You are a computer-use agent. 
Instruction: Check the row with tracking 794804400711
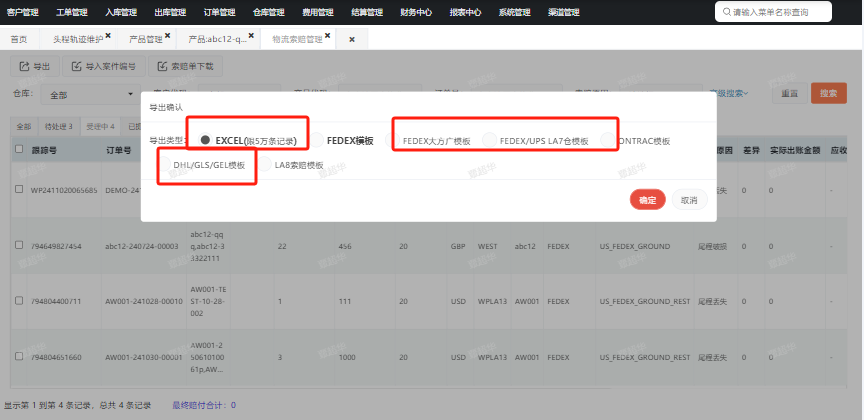tap(19, 300)
